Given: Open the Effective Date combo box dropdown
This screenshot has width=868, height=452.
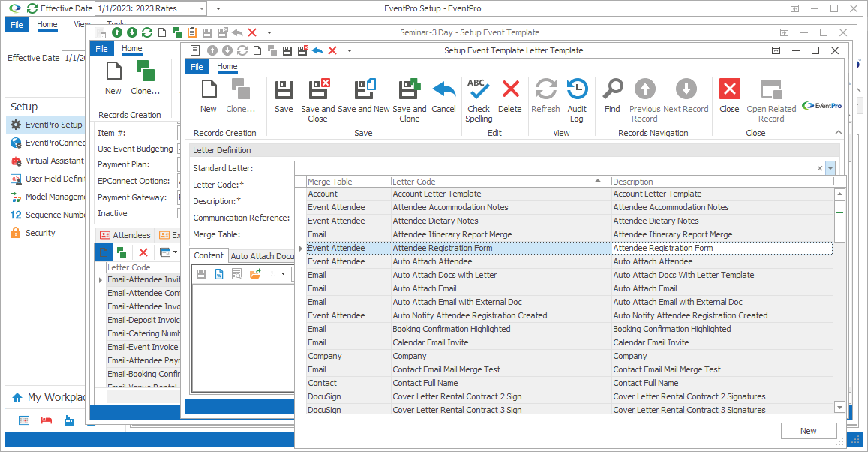Looking at the screenshot, I should pos(202,8).
